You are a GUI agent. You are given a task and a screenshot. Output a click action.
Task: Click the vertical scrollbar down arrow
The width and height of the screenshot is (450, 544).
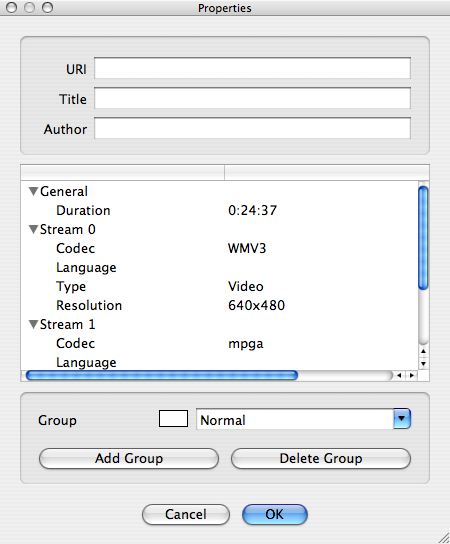[423, 364]
